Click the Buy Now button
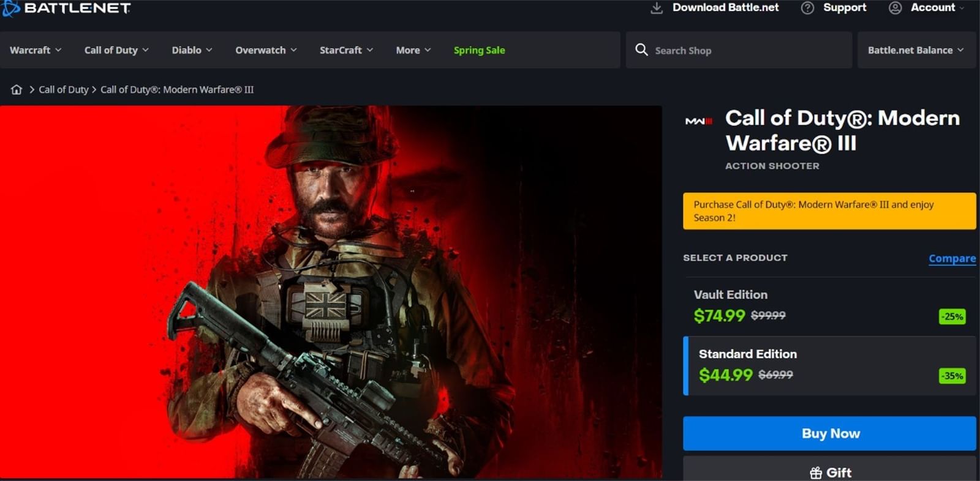 coord(830,433)
